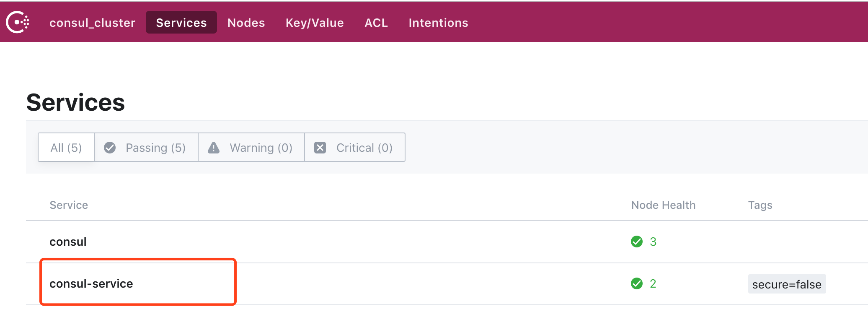Click green health check icon for consul

[x=637, y=242]
